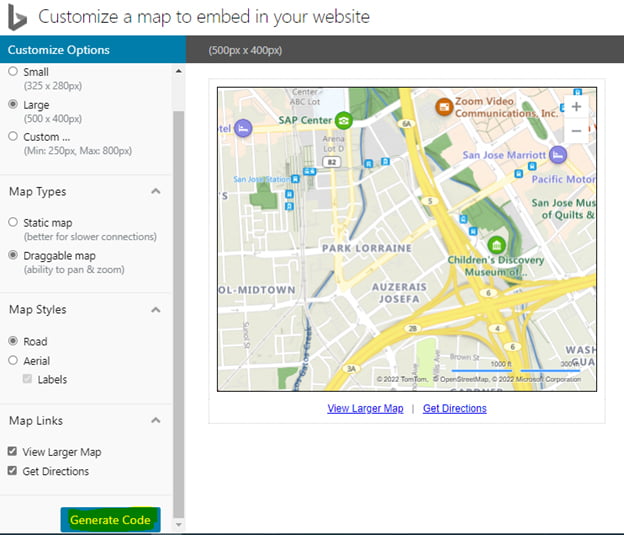Open the Get Directions link
624x535 pixels.
(454, 408)
